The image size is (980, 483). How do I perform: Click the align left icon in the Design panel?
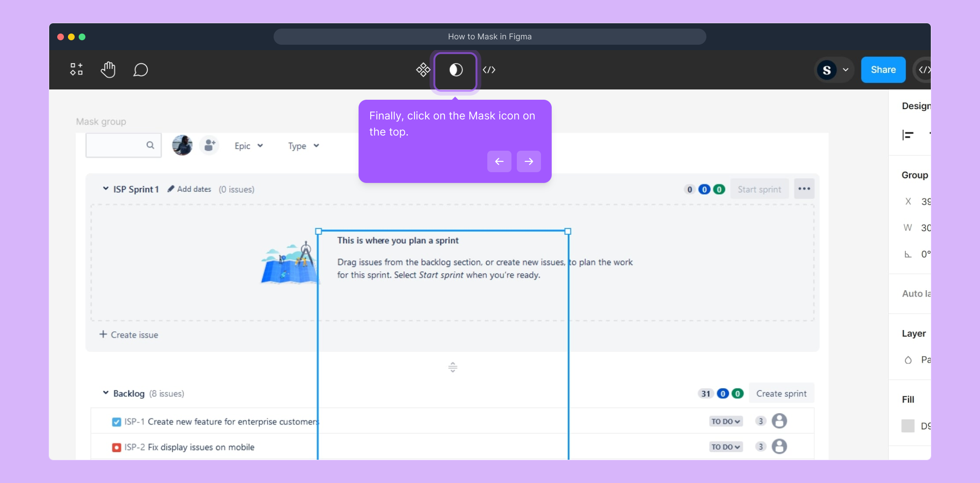coord(908,135)
